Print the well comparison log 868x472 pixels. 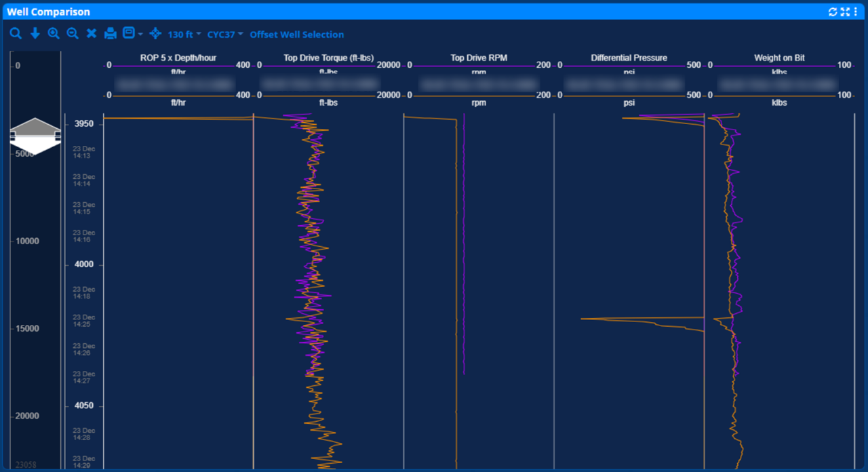click(110, 33)
